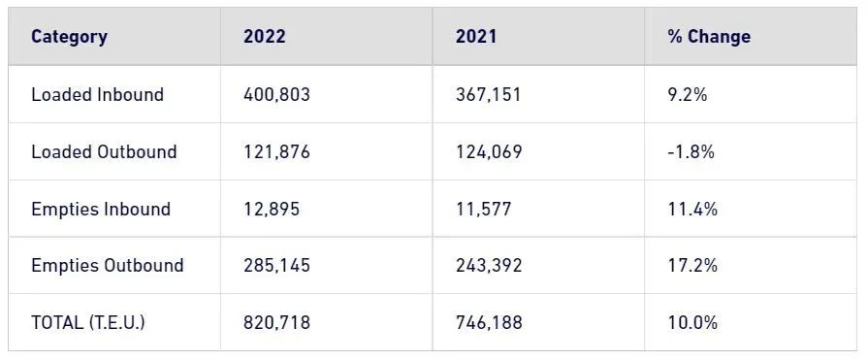Click the 367,151 value cell
Image resolution: width=868 pixels, height=360 pixels.
pyautogui.click(x=488, y=95)
